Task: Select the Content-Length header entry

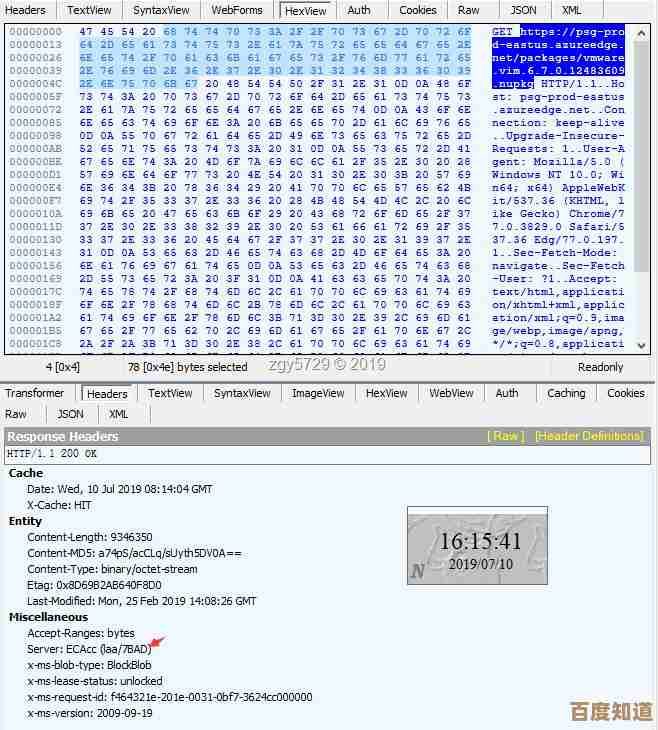Action: (90, 537)
